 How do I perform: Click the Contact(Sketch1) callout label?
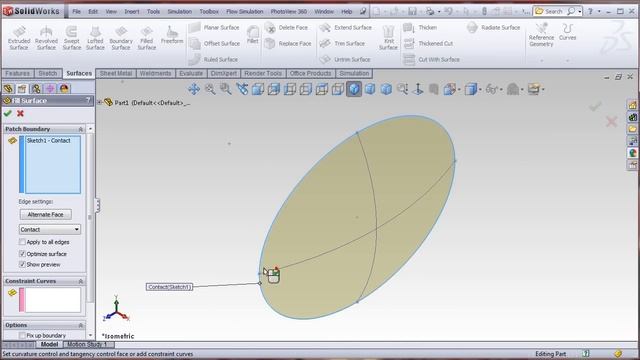[169, 287]
